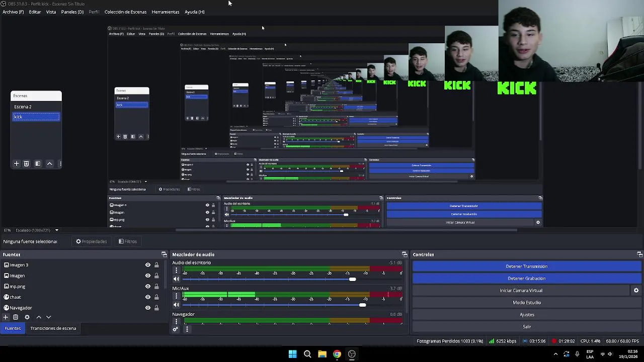Click the Navegador source globe icon
Image resolution: width=644 pixels, height=362 pixels.
click(6, 308)
